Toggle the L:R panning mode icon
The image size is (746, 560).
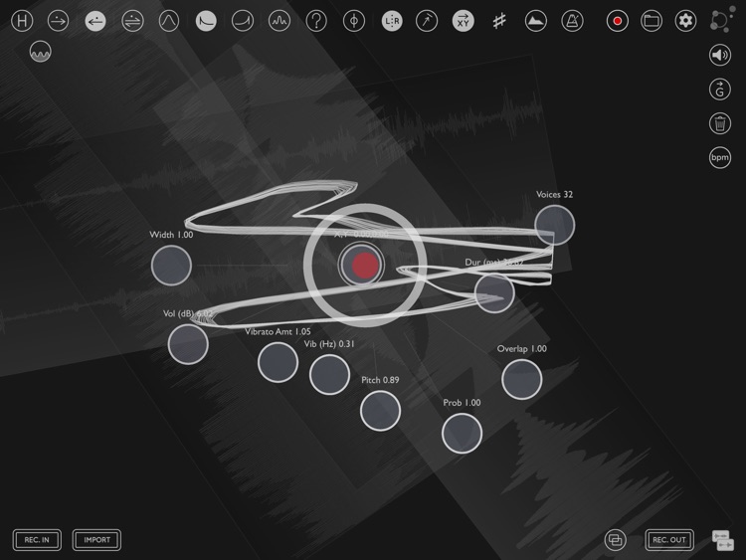coord(392,21)
